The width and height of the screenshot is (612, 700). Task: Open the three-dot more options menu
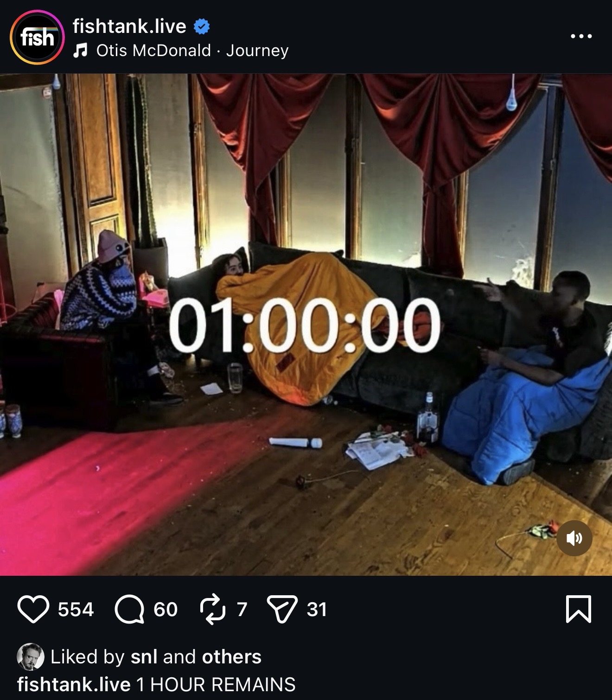coord(581,36)
